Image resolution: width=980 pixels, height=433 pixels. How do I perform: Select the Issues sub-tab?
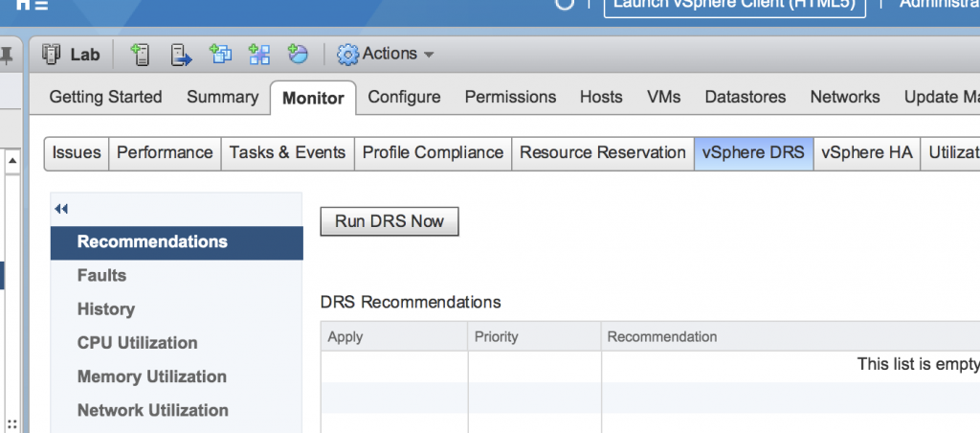[77, 153]
